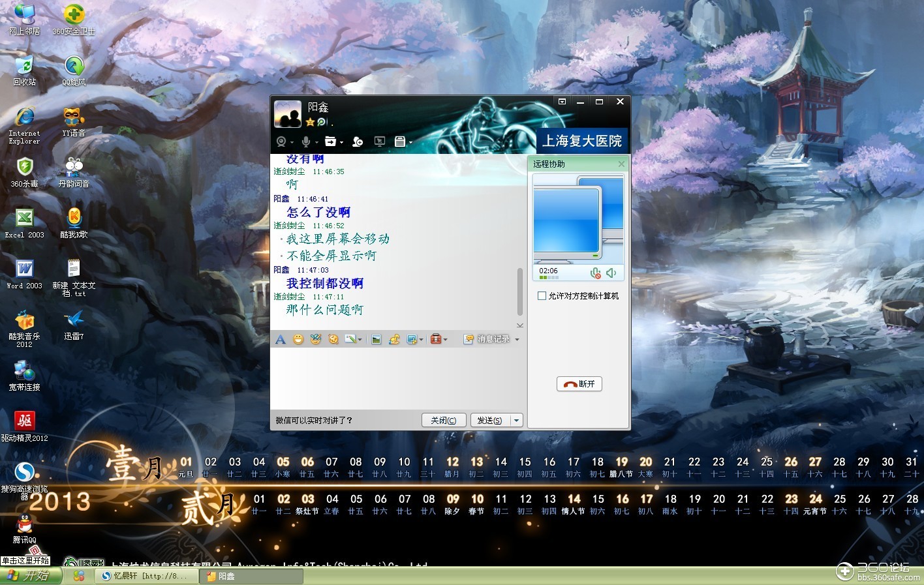Start a video call via webcam icon
Screen dimensions: 924x585
281,142
